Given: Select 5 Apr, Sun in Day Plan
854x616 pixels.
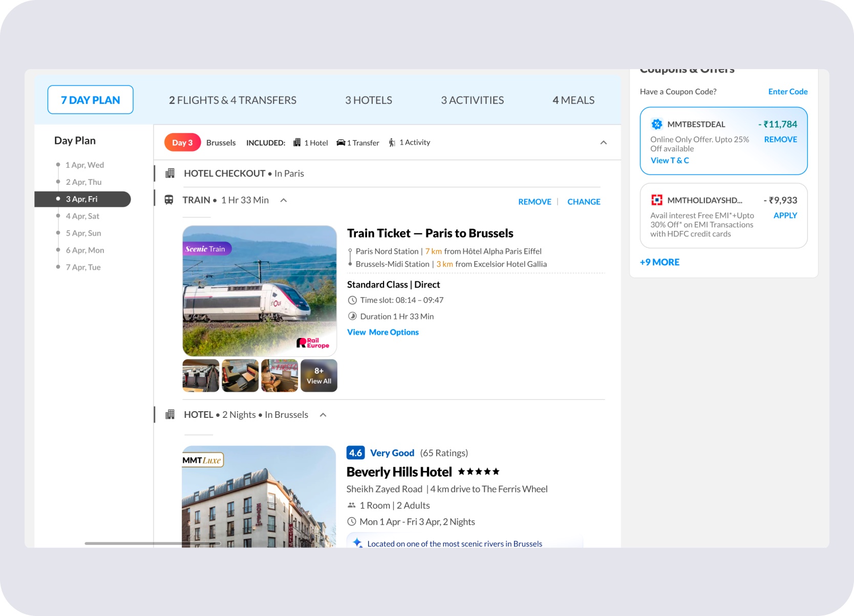Looking at the screenshot, I should tap(83, 233).
